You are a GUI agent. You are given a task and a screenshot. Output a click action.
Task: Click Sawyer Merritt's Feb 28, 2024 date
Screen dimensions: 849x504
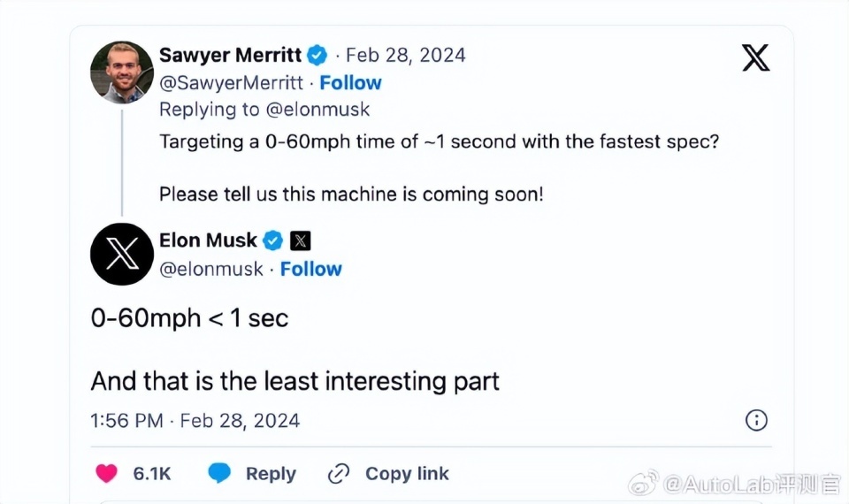pos(406,55)
